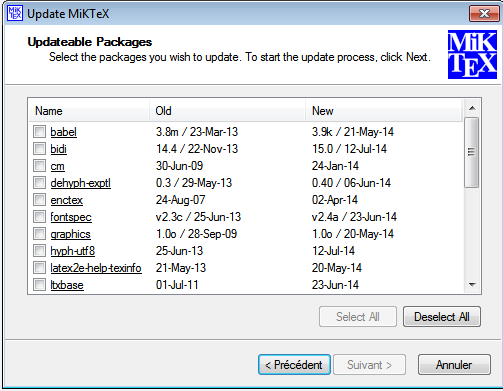This screenshot has width=503, height=391.
Task: Click the package list scrollbar thumb
Action: click(472, 152)
